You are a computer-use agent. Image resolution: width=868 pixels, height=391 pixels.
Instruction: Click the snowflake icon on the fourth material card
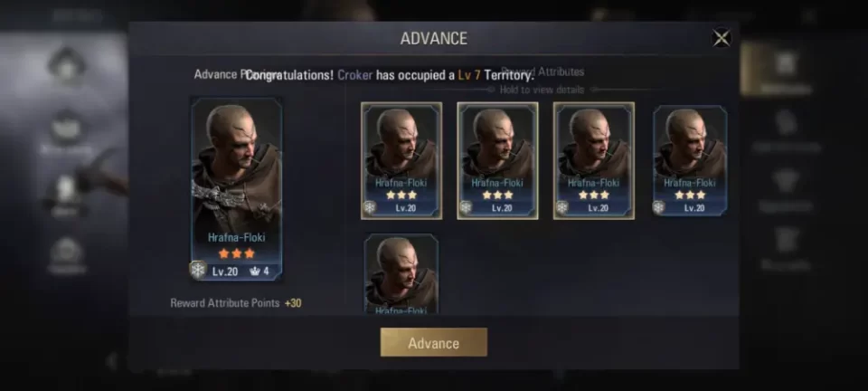[659, 207]
